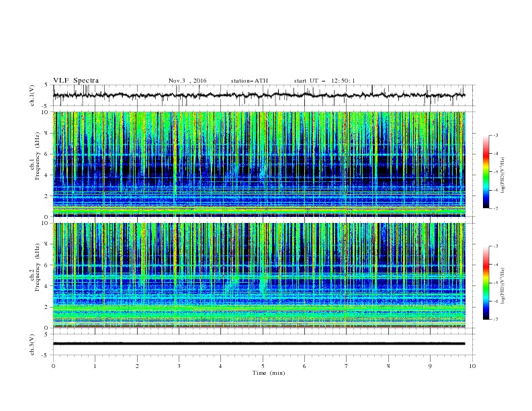Click inside the ch.2 spectrogram panel
Screen dimensions: 532x411
coord(259,275)
